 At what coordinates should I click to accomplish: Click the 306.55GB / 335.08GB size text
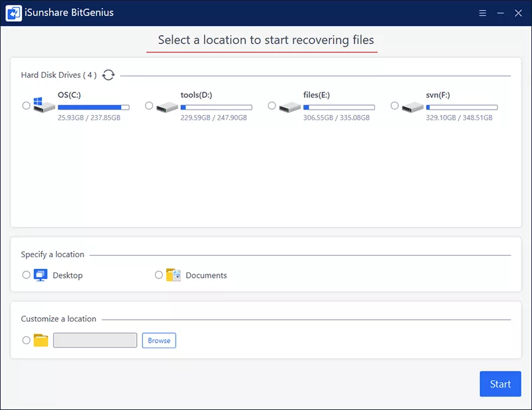click(x=336, y=118)
